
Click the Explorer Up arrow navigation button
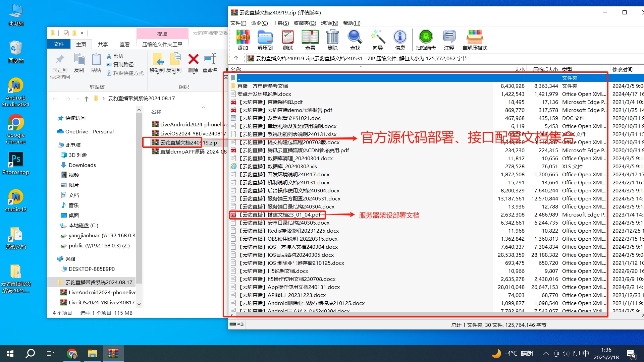[x=87, y=99]
